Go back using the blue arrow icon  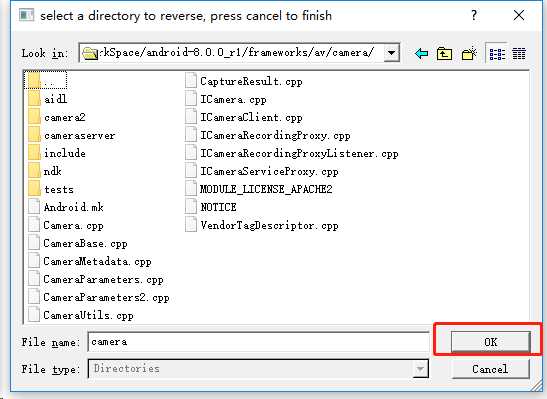coord(421,54)
